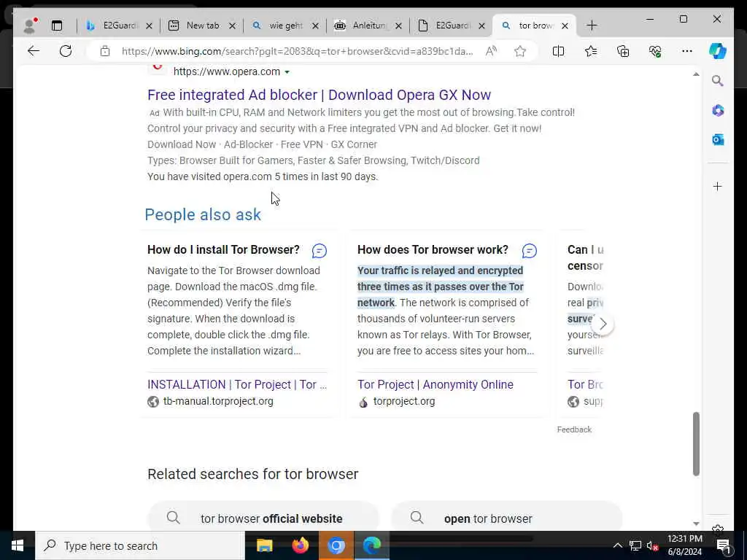Open taskbar clock and date
747x560 pixels.
point(684,545)
